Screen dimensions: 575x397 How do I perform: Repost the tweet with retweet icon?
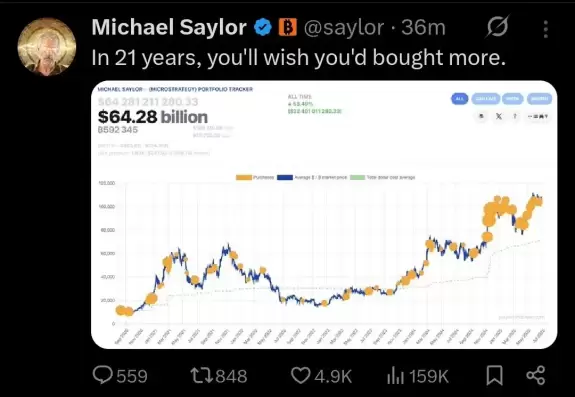point(201,376)
